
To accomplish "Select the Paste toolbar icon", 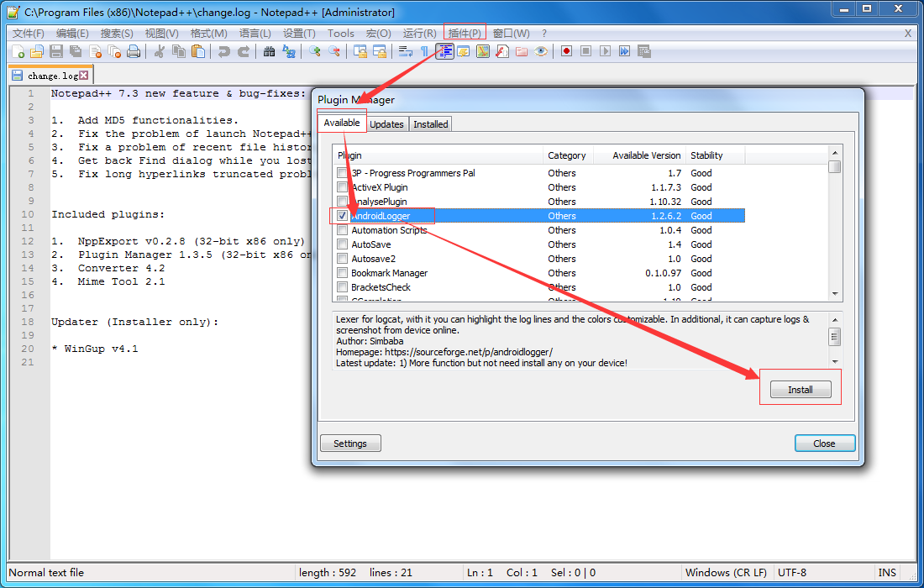I will [197, 51].
